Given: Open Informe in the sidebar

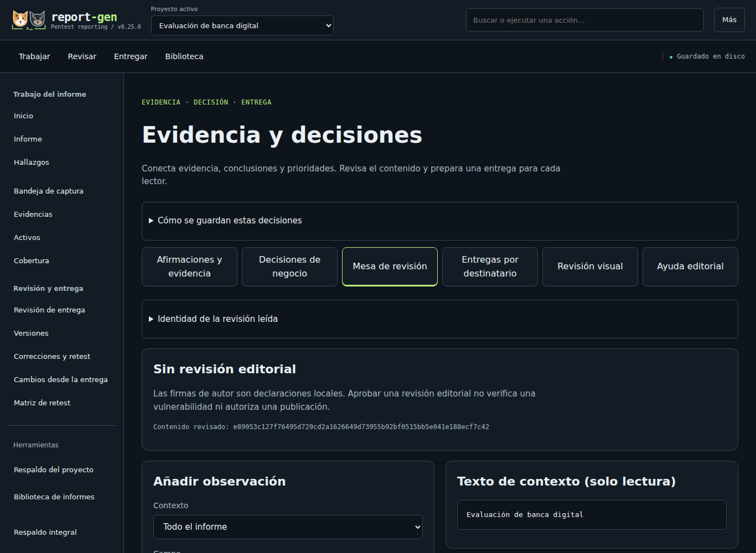Looking at the screenshot, I should point(28,139).
